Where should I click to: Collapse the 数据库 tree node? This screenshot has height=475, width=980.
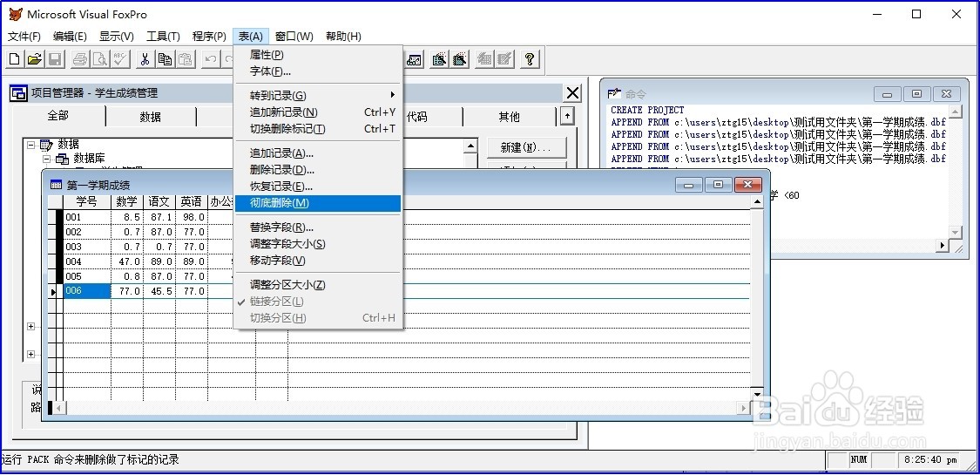tap(46, 159)
